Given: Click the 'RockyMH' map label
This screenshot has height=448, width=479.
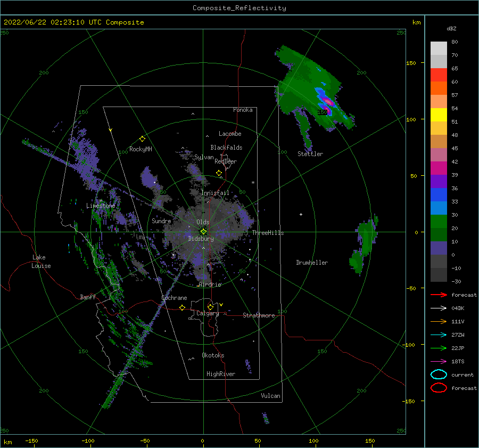Looking at the screenshot, I should pyautogui.click(x=141, y=149).
